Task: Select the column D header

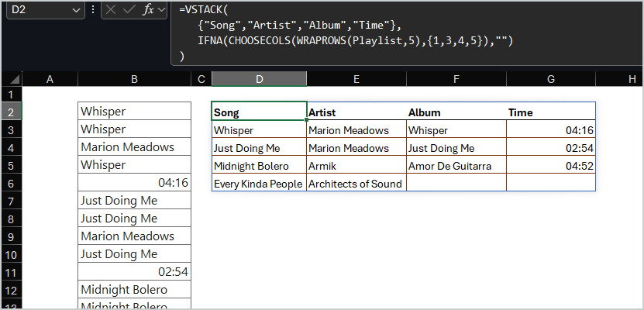Action: (259, 79)
